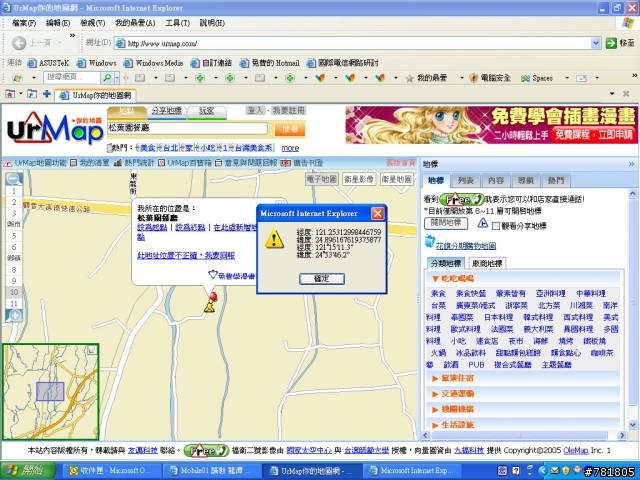Click the green Free call badge in landmark panel

coord(462,200)
